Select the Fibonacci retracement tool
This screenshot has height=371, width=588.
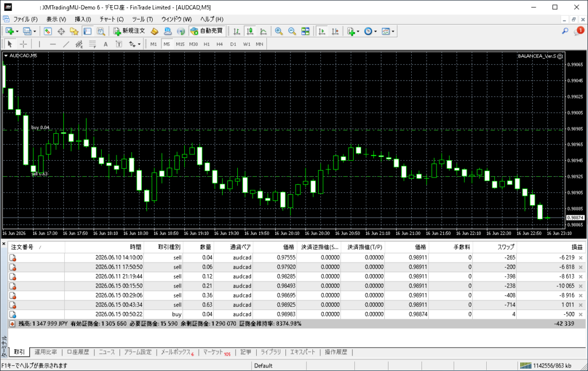92,44
